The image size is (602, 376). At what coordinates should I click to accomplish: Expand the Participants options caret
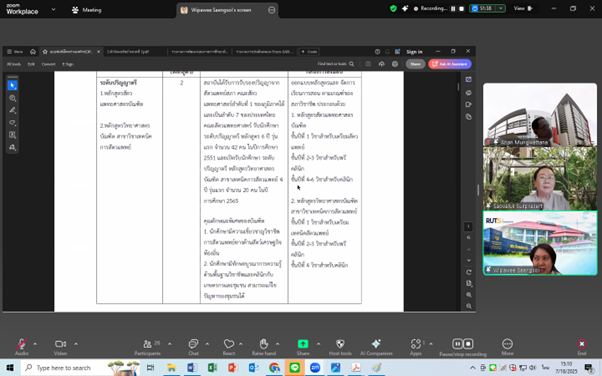point(169,344)
